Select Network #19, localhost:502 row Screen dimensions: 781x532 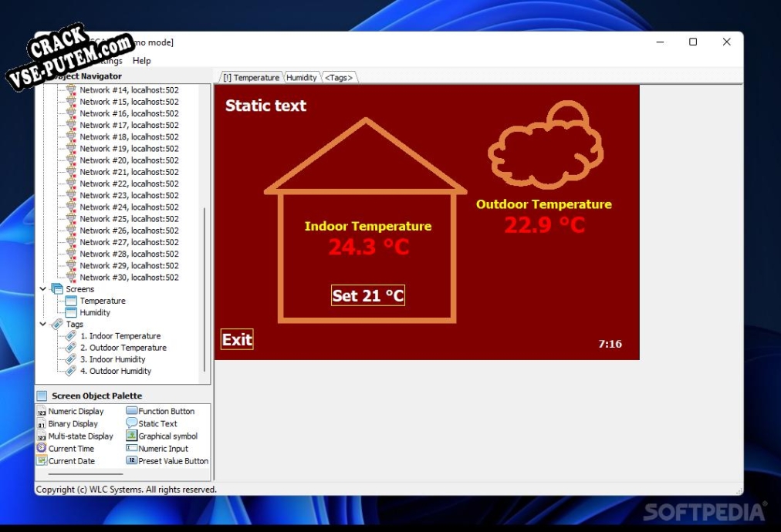(x=129, y=149)
